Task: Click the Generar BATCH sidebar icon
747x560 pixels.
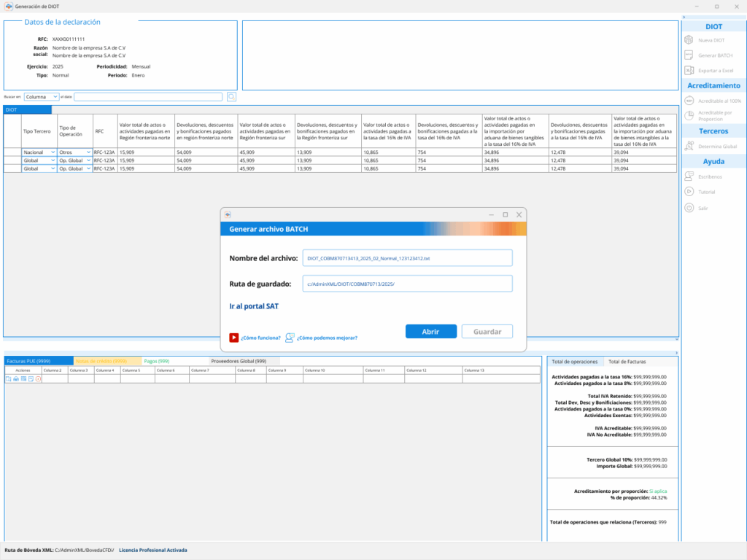Action: (x=689, y=55)
